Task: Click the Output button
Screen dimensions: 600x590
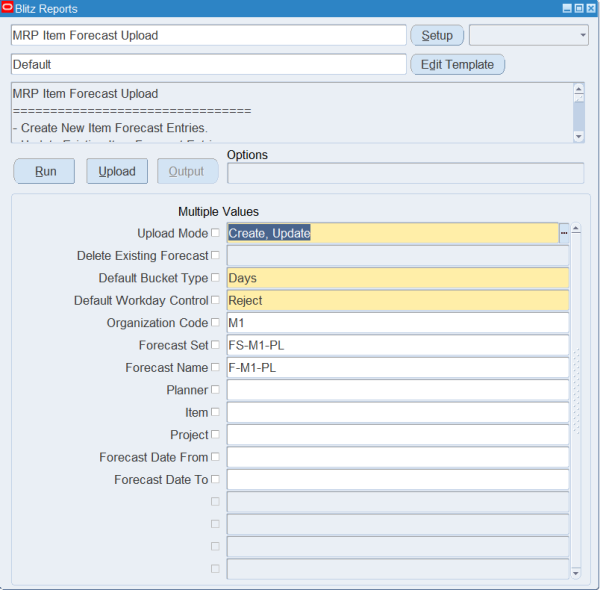Action: coord(188,171)
